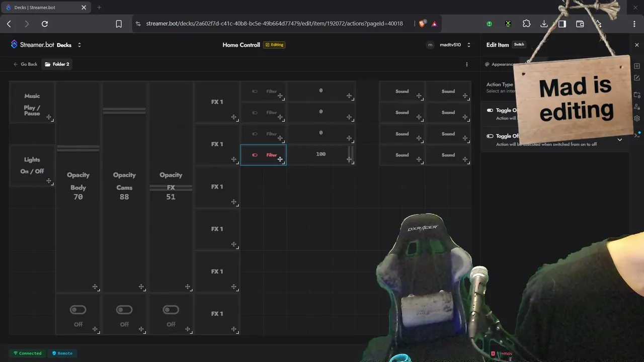
Task: Click the Opacity Body slider at 70
Action: coord(78,187)
